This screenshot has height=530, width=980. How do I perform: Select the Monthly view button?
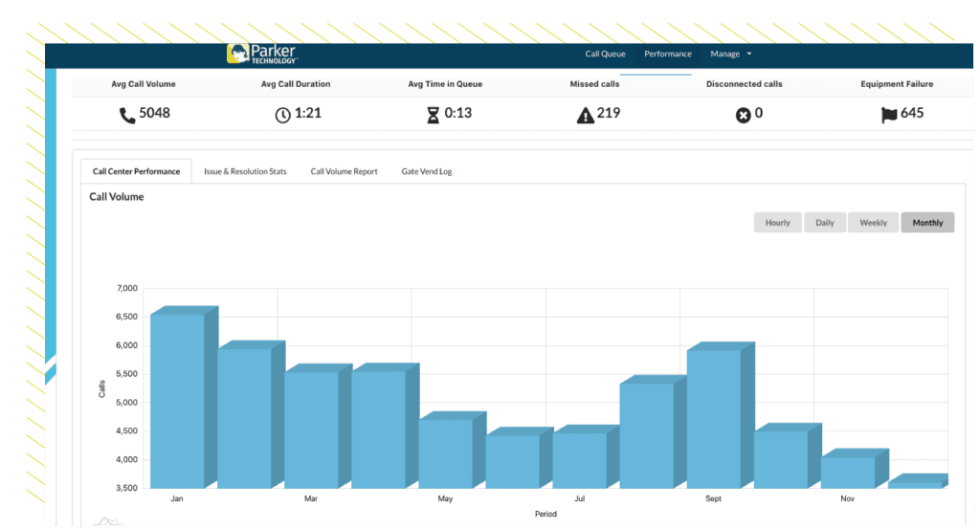[927, 223]
